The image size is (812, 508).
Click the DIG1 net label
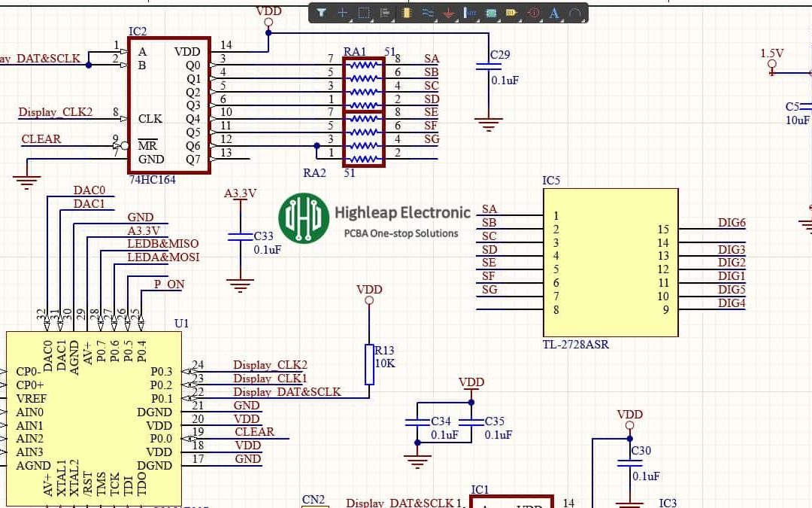(732, 276)
